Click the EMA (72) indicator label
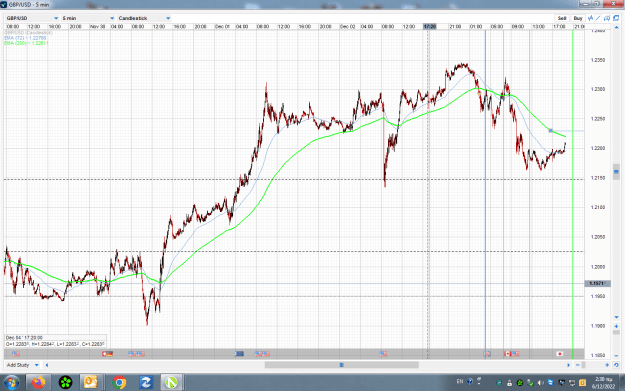This screenshot has width=625, height=391. (x=25, y=38)
